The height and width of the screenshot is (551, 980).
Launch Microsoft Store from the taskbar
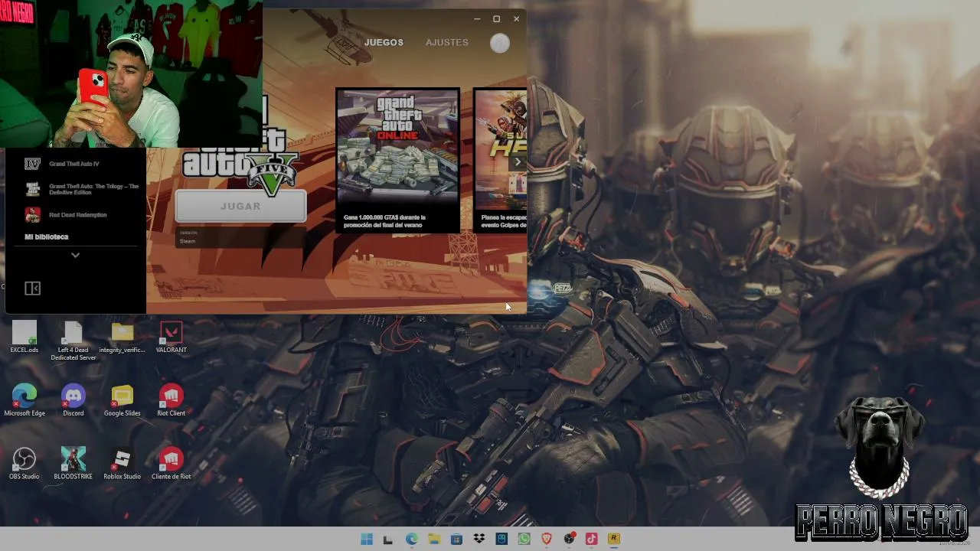(x=456, y=540)
